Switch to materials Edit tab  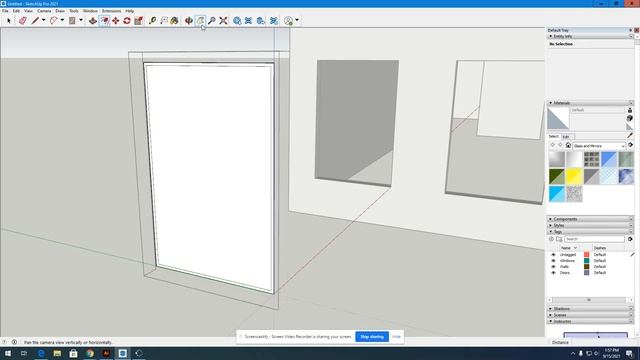pyautogui.click(x=566, y=137)
